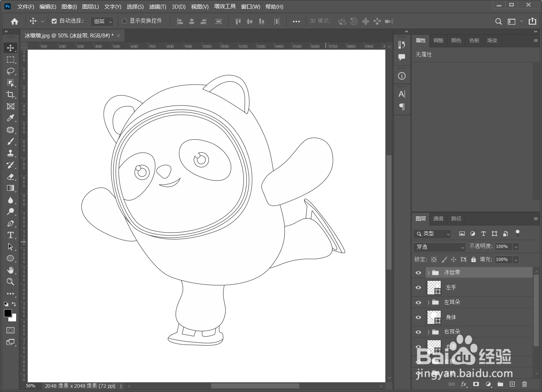Select the Frame tool

(x=10, y=107)
